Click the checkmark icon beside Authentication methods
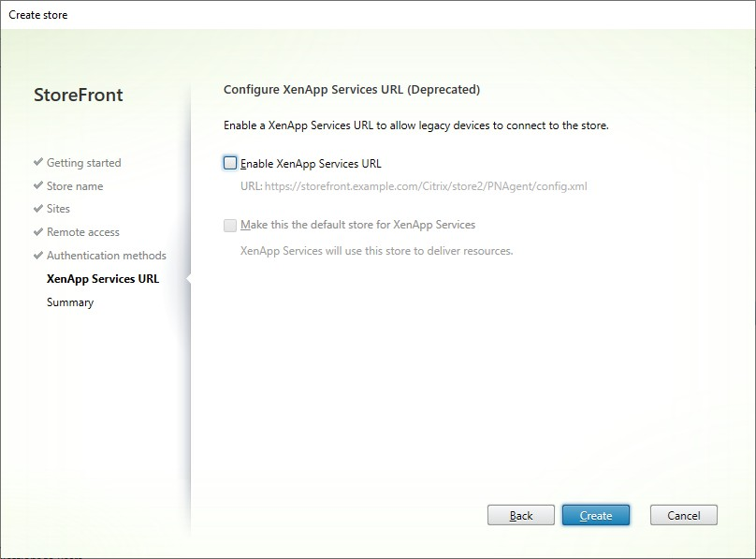This screenshot has height=559, width=756. (x=38, y=256)
